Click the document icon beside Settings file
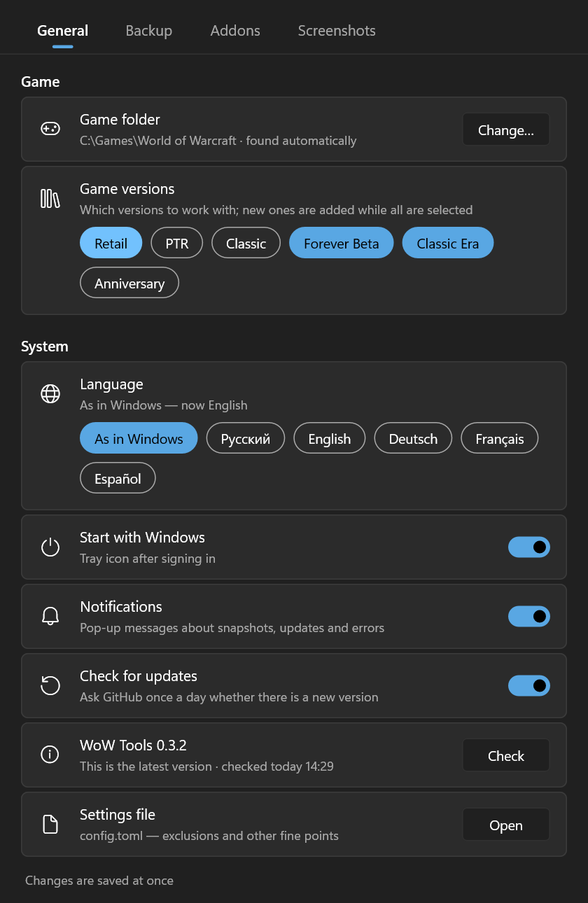 click(x=50, y=825)
